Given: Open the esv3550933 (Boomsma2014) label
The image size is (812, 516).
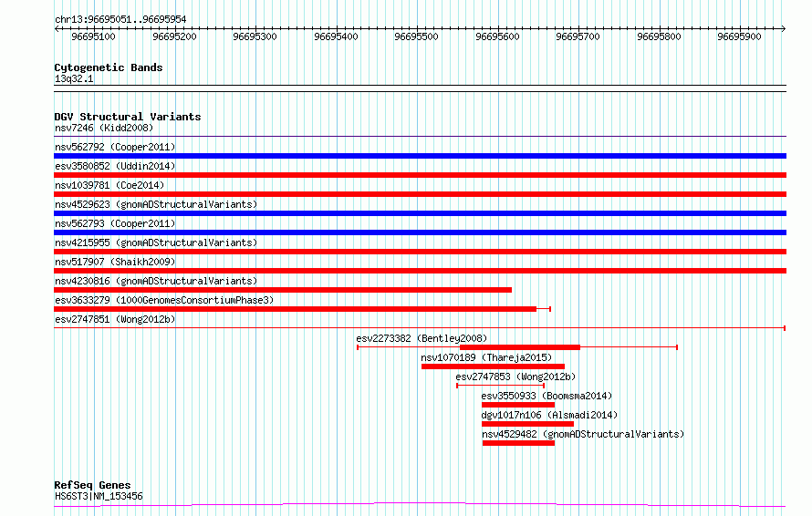Looking at the screenshot, I should tap(547, 396).
